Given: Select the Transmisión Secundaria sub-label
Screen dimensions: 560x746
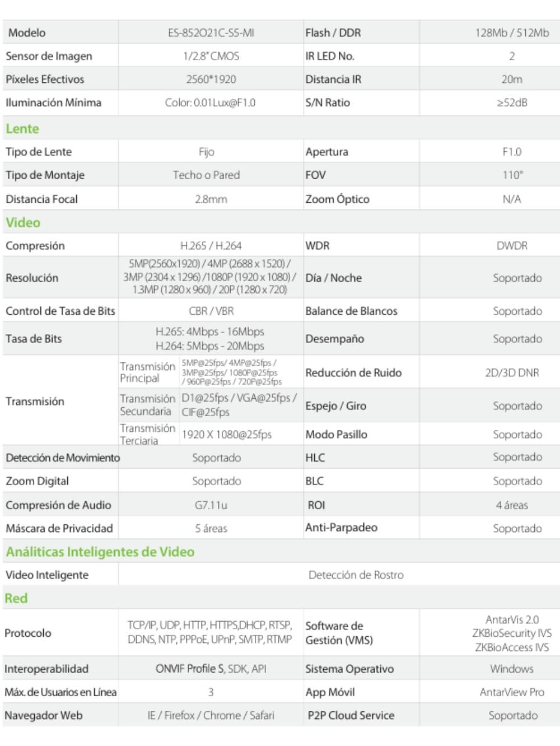Looking at the screenshot, I should point(147,405).
